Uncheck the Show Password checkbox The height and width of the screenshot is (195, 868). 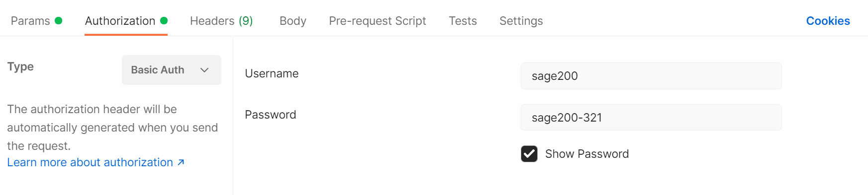point(529,154)
